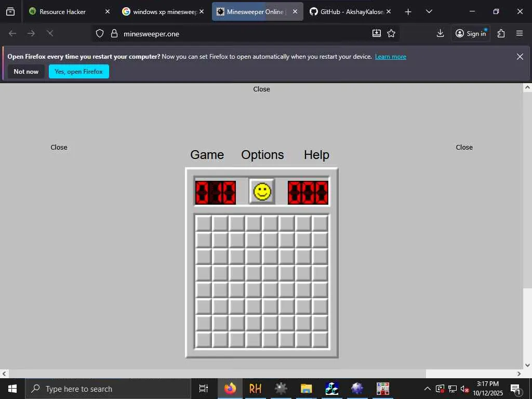Stop loading the page
Viewport: 532px width, 399px height.
pyautogui.click(x=50, y=33)
